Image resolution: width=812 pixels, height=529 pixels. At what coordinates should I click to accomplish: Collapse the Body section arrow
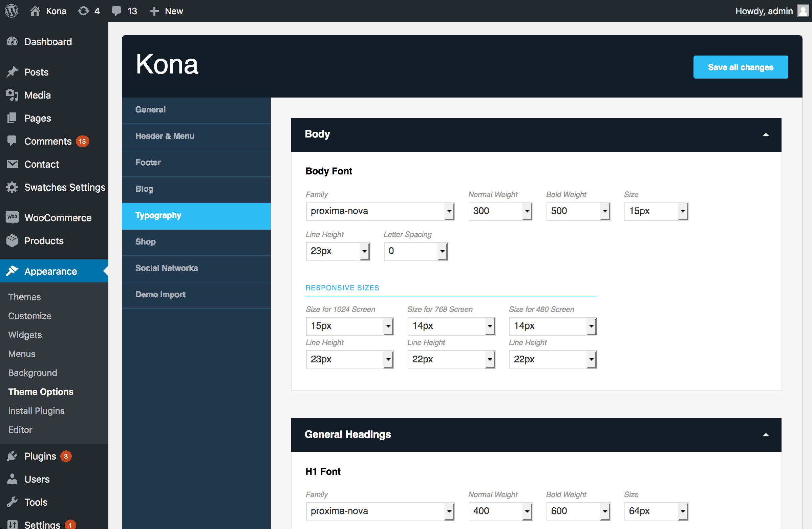click(766, 135)
